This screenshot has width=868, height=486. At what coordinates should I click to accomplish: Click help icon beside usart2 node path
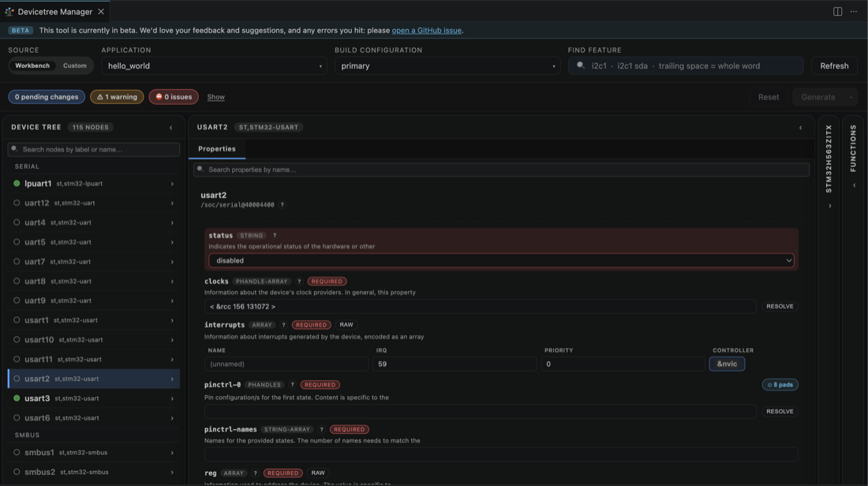point(282,205)
